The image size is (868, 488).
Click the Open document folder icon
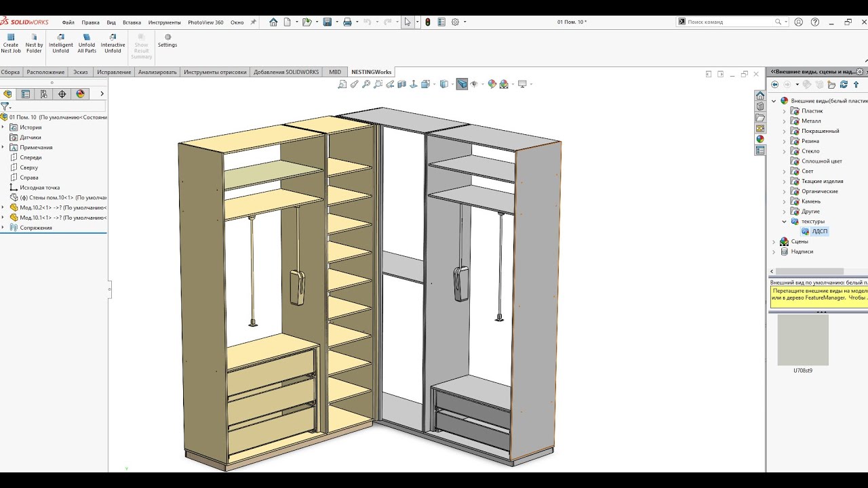point(307,22)
